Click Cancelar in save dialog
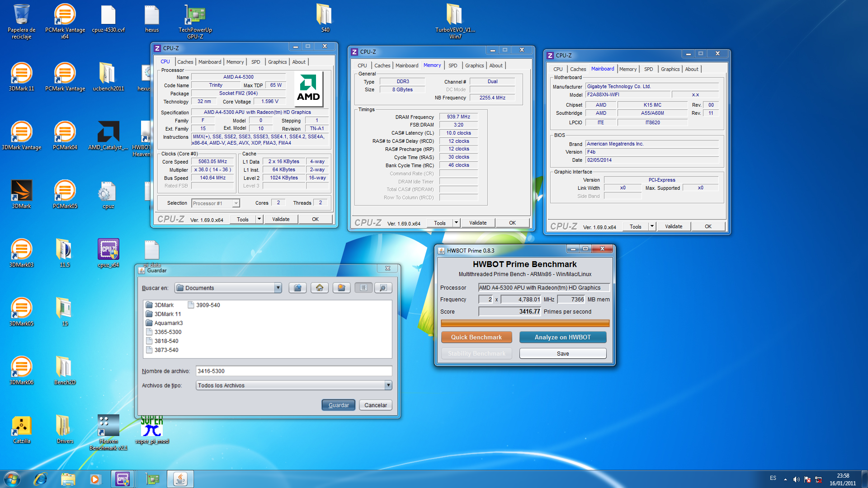The height and width of the screenshot is (488, 868). [x=376, y=405]
